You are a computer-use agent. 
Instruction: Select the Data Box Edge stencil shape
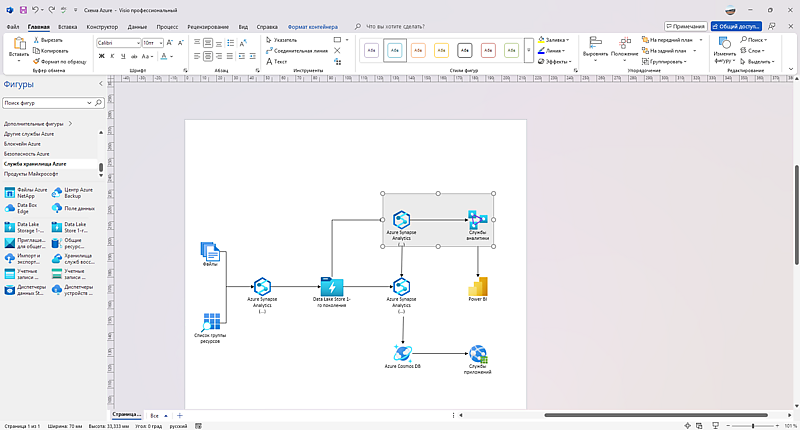tap(21, 208)
